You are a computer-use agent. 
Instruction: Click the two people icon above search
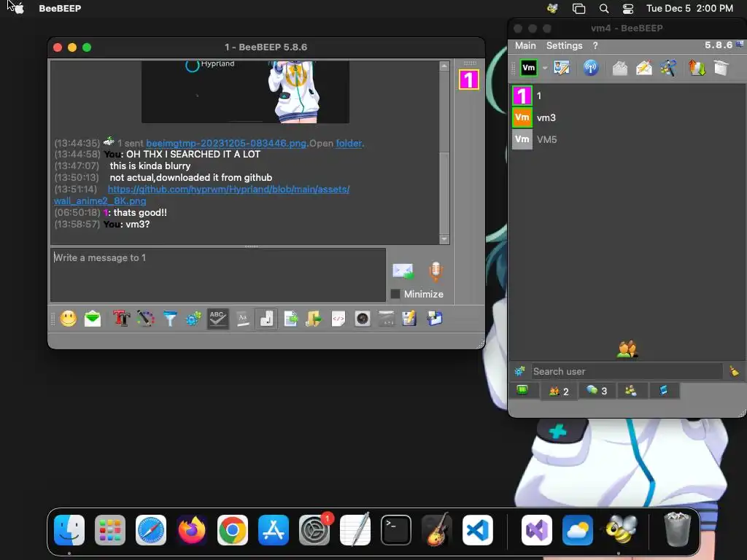[627, 349]
